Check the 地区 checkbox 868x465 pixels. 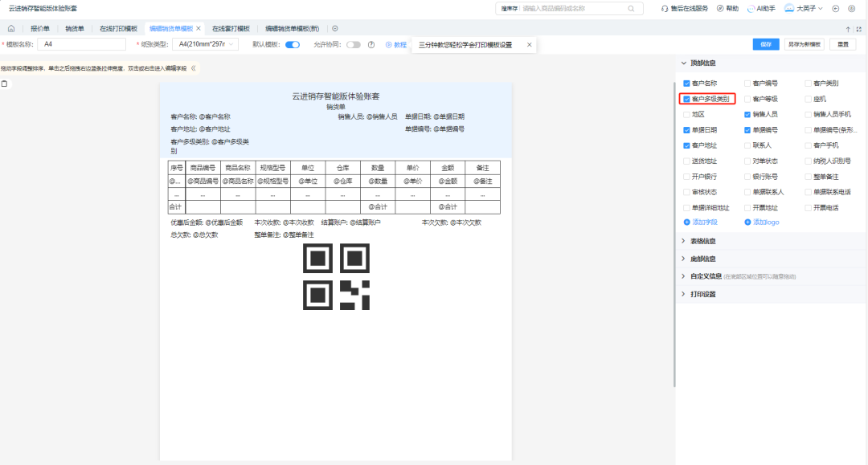point(686,115)
